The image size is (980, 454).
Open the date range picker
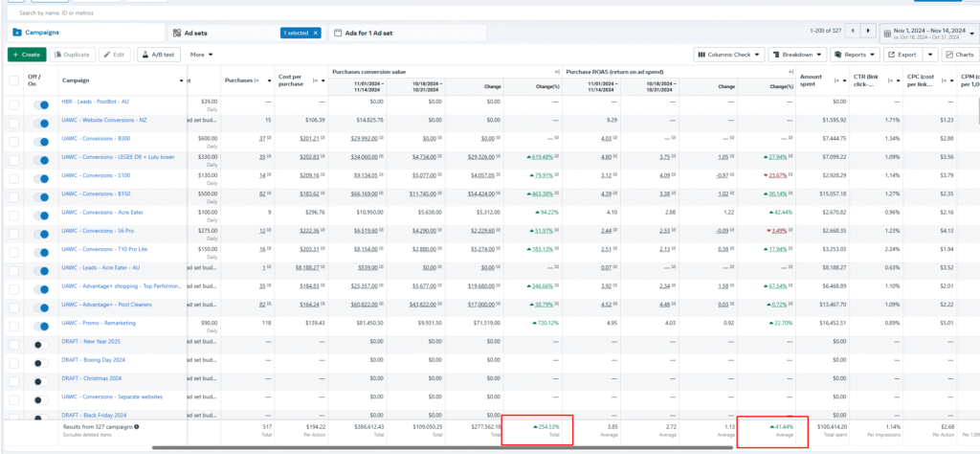click(929, 32)
